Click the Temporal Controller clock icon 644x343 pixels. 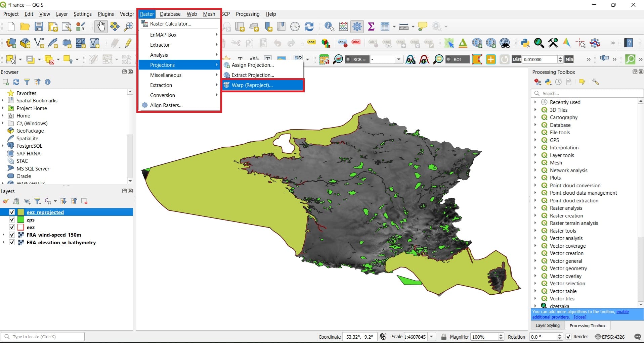(295, 27)
